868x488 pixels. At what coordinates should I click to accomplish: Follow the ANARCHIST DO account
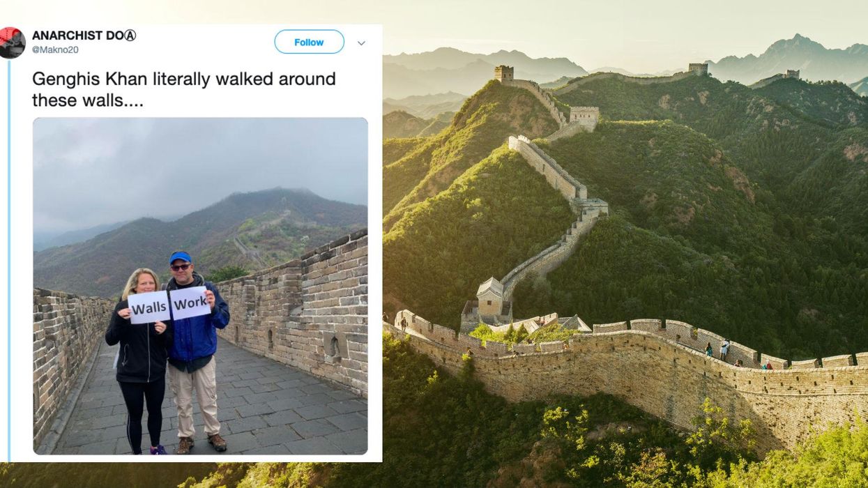[309, 42]
